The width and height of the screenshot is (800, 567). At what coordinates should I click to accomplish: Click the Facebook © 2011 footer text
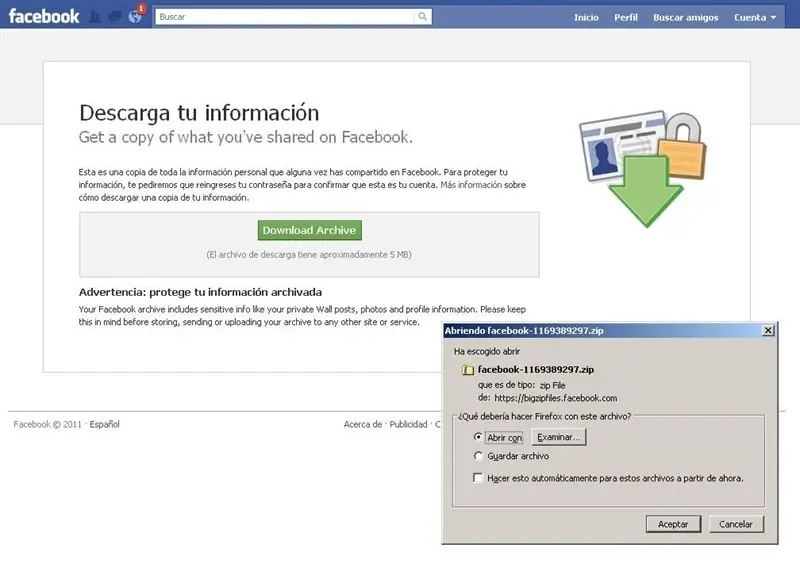click(47, 424)
